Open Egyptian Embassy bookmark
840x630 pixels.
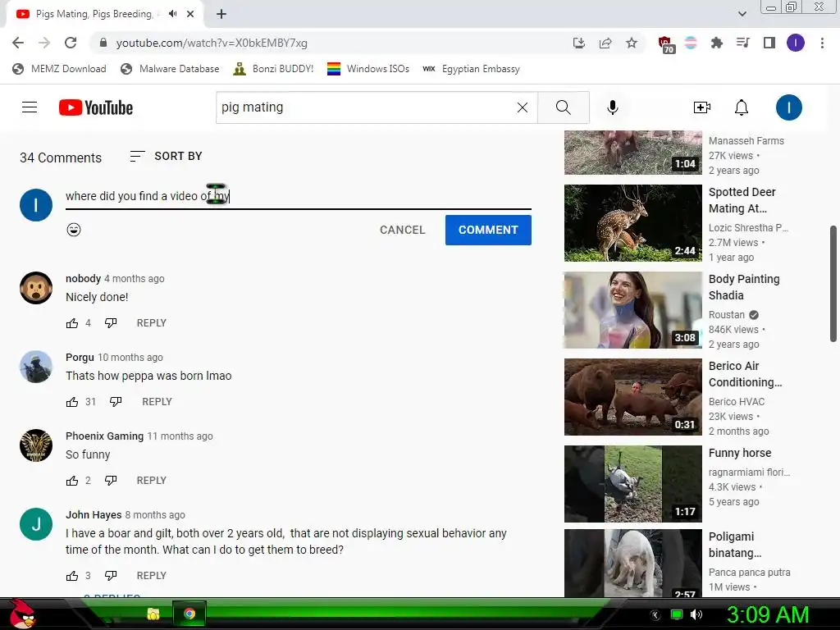[x=471, y=69]
